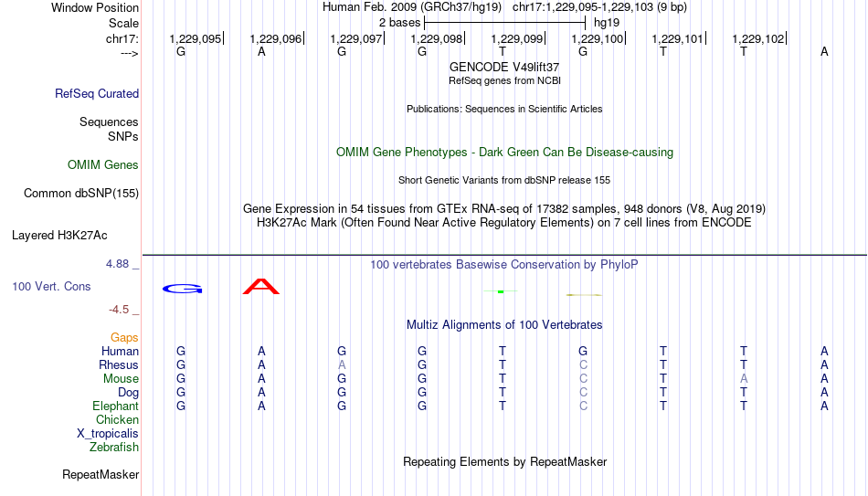Click the GTEx Gene Expression track title
The width and height of the screenshot is (868, 496).
(504, 208)
